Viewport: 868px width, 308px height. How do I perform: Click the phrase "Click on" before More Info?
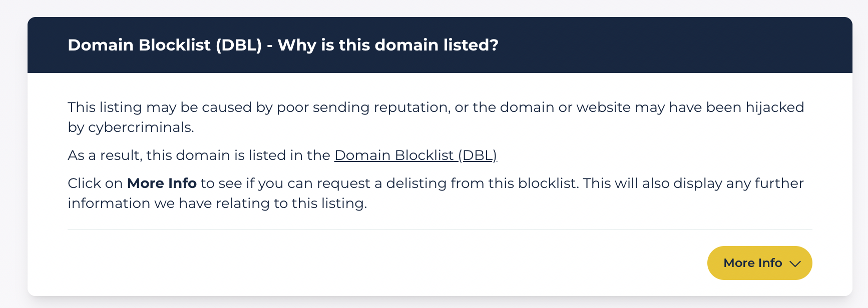point(95,183)
